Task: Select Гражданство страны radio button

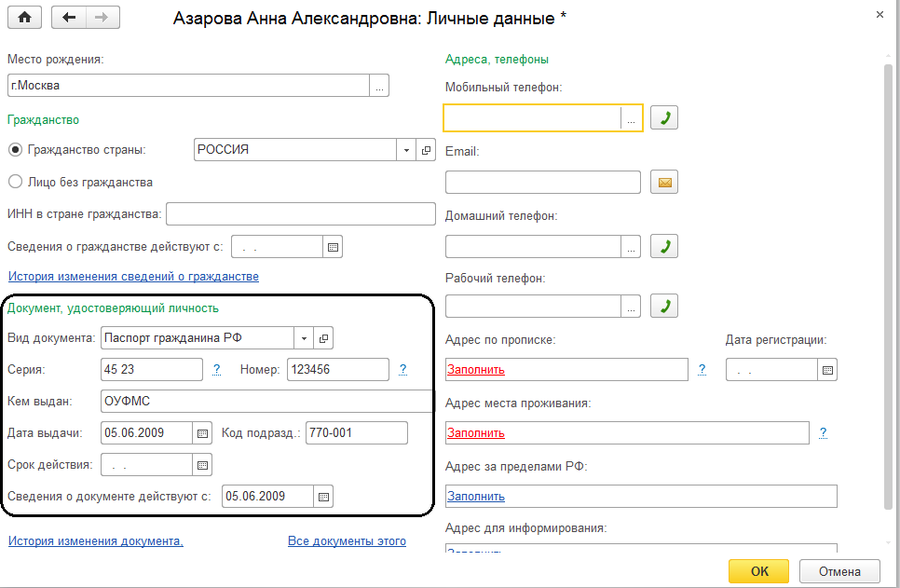Action: tap(15, 150)
